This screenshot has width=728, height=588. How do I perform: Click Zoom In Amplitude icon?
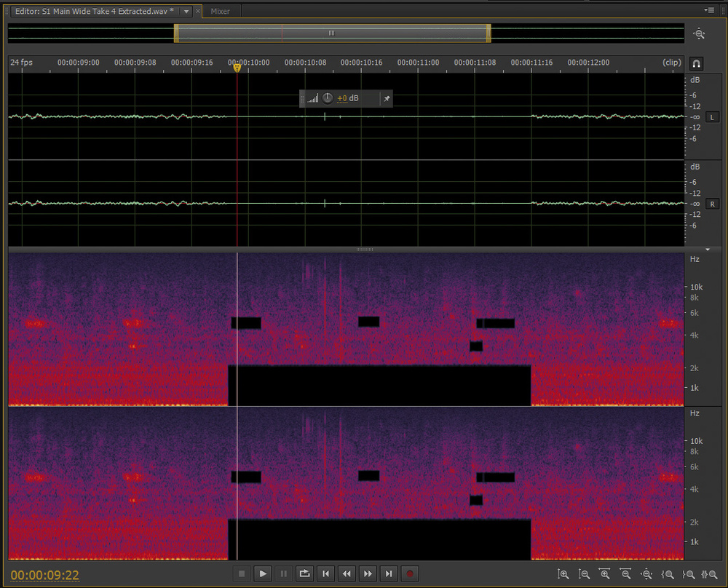point(563,575)
